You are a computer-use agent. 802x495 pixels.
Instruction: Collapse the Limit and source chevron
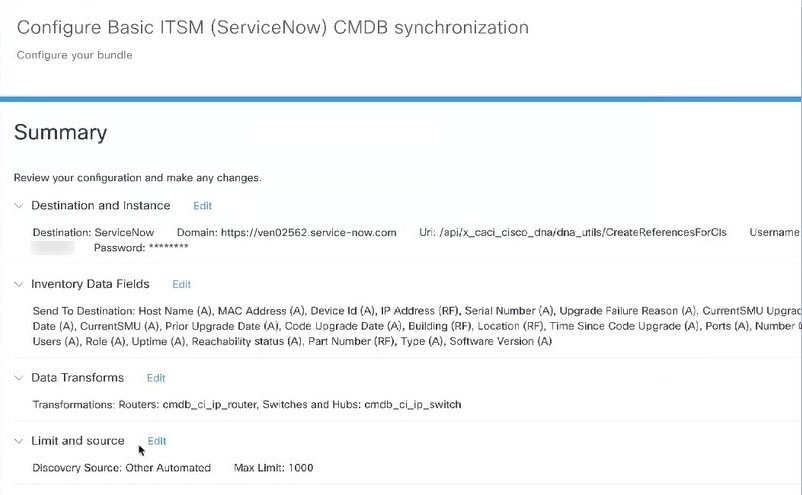(x=19, y=441)
